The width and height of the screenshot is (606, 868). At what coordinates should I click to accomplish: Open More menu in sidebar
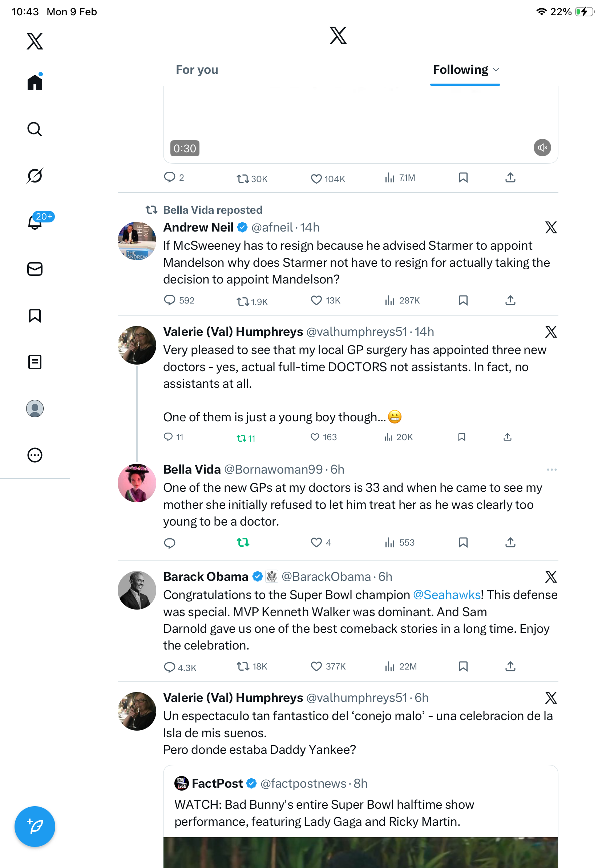[x=35, y=455]
